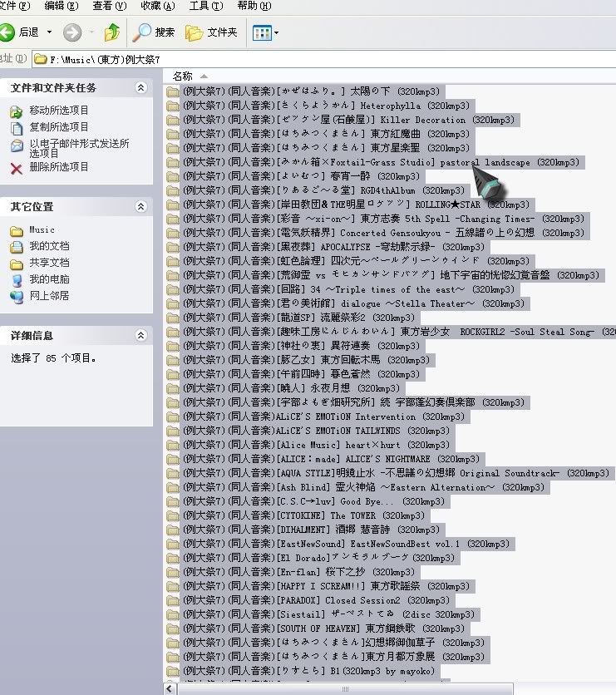
Task: Collapse the 详细信息 panel
Action: tap(140, 336)
